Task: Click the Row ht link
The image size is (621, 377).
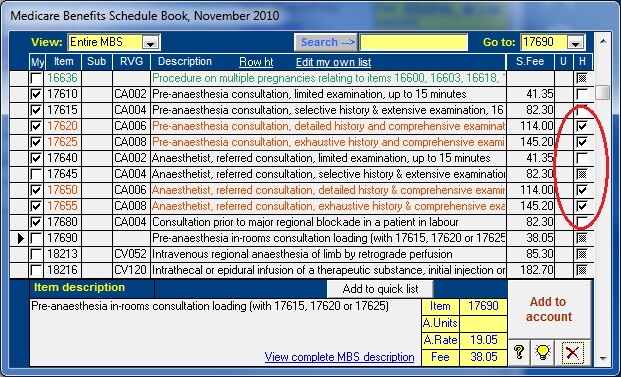Action: [x=256, y=62]
